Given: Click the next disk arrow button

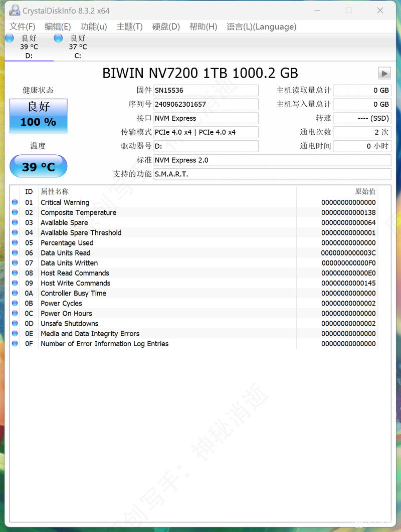Looking at the screenshot, I should (x=384, y=73).
